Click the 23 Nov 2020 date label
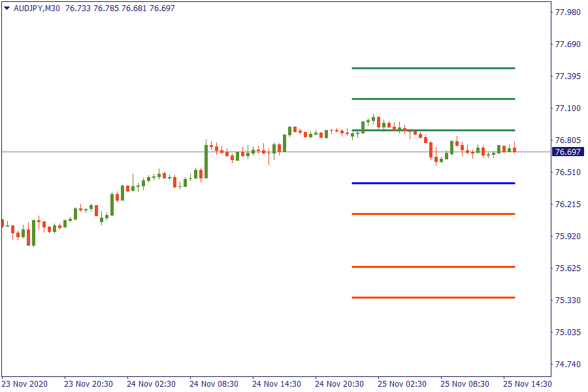Screen dimensions: 588x392 [x=24, y=384]
